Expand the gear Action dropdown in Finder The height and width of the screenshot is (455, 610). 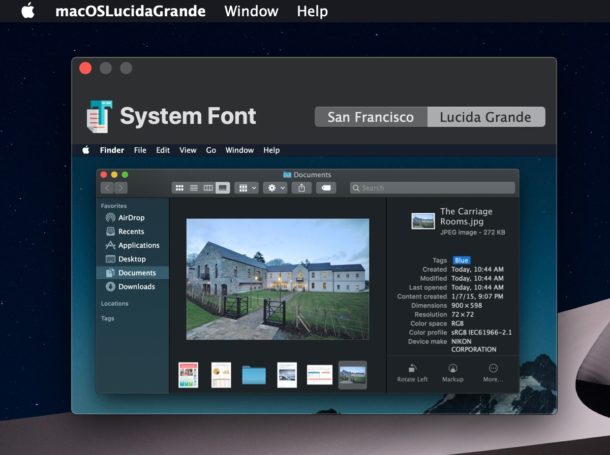272,187
